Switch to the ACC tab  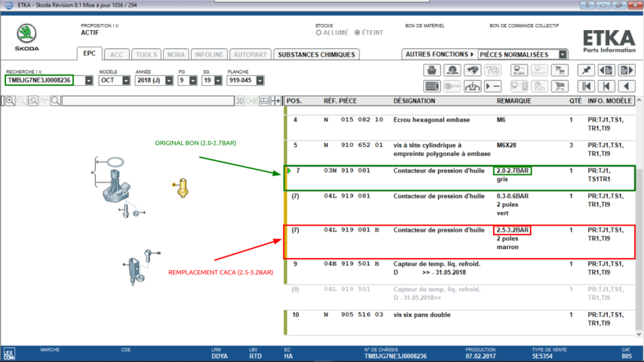click(x=116, y=54)
